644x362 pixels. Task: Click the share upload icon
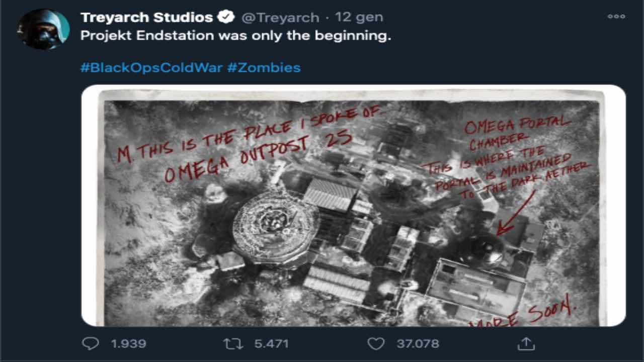(x=525, y=343)
